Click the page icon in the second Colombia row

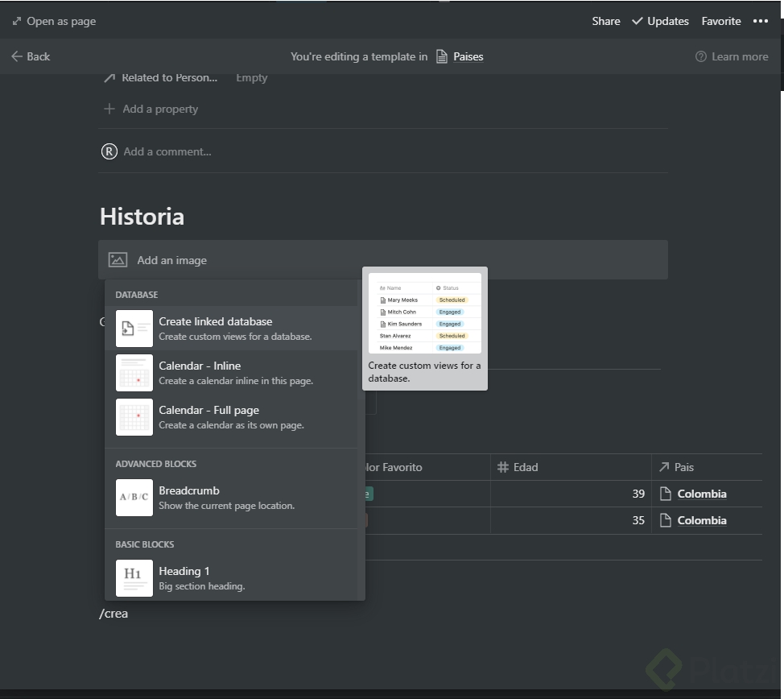pyautogui.click(x=666, y=520)
